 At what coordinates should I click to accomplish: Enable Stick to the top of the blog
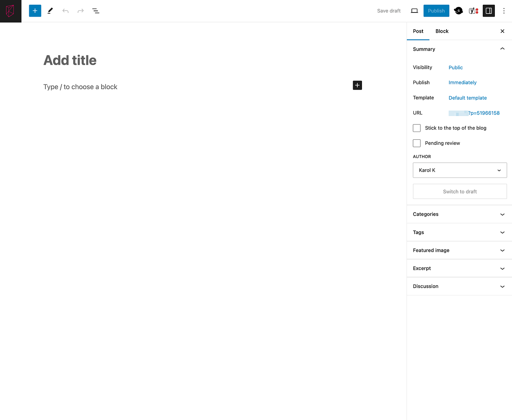[x=417, y=128]
